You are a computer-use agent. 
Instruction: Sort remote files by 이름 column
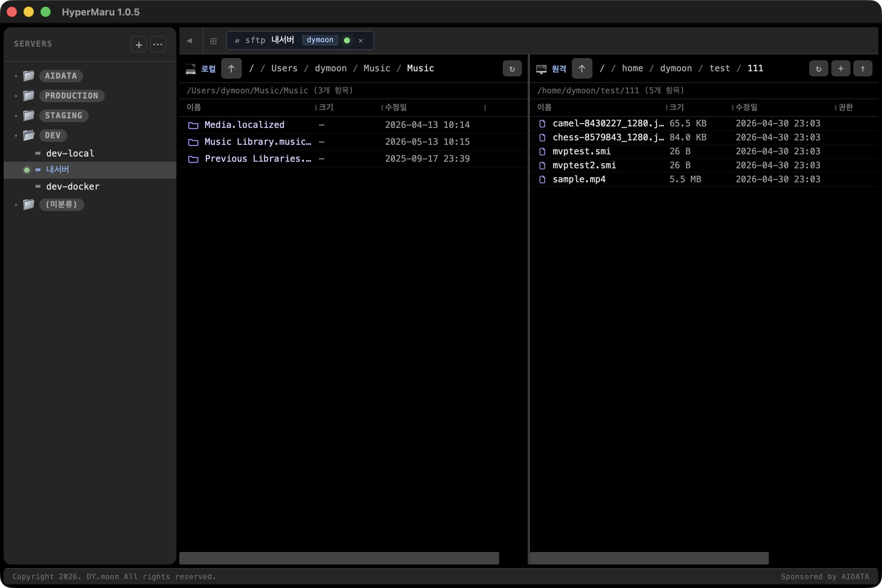(x=545, y=107)
